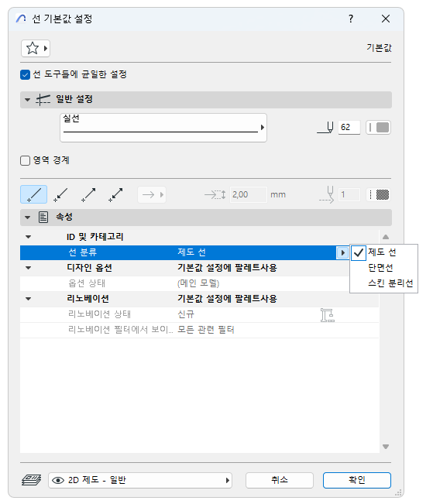Select the 리노베이션 상태 row
This screenshot has height=504, width=433.
coord(199,314)
